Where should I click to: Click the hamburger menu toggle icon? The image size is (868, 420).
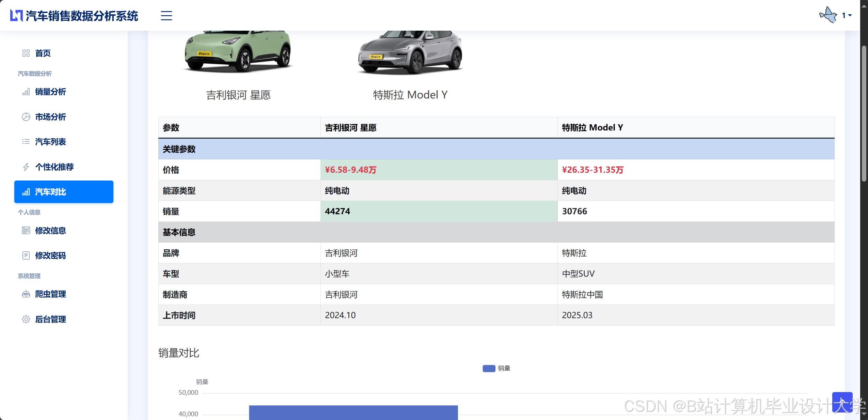point(166,16)
